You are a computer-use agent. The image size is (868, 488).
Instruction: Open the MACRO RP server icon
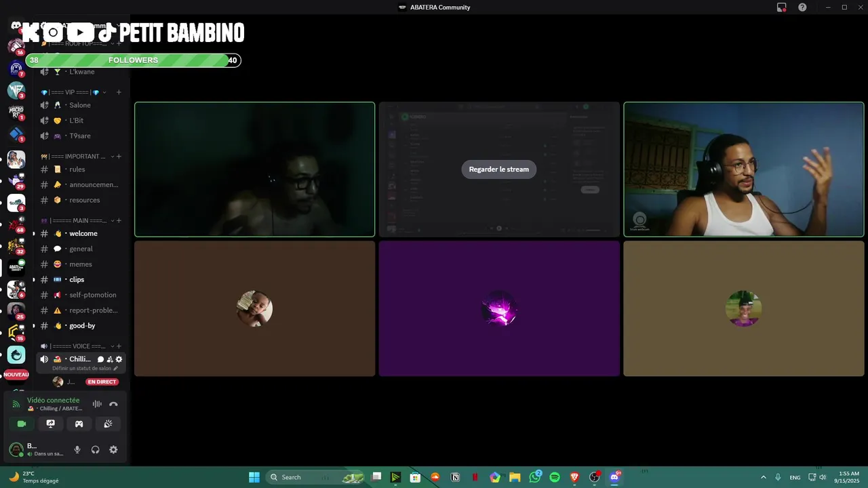pos(16,112)
